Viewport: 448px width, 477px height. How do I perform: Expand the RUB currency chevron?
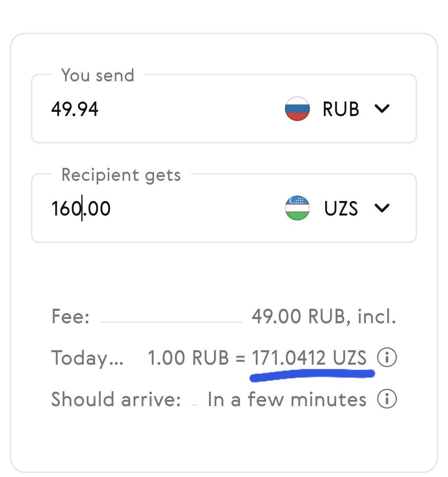coord(382,109)
